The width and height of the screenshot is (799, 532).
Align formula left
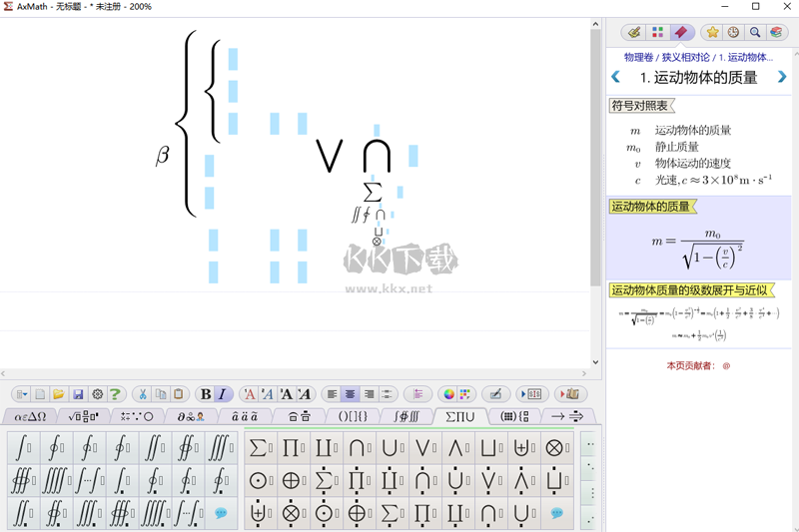tap(333, 394)
